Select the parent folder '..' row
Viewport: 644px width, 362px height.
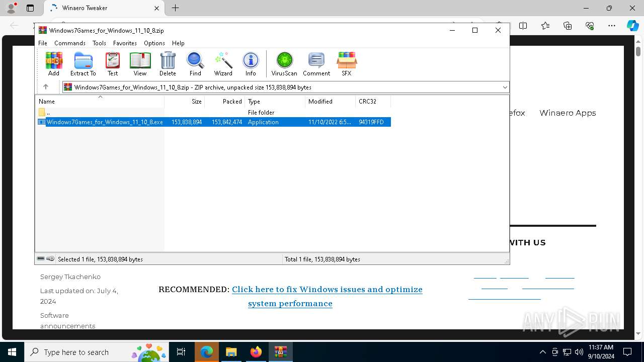coord(213,113)
